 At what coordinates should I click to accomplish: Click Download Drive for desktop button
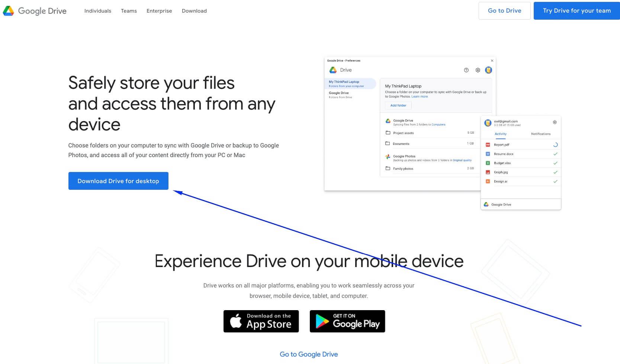click(x=118, y=181)
